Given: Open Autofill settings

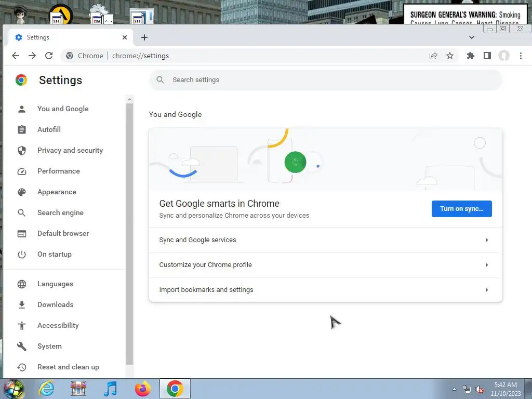Looking at the screenshot, I should coord(49,129).
